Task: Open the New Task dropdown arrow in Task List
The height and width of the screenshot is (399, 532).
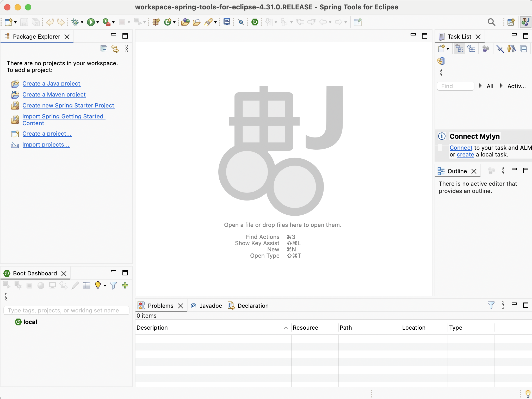Action: pos(448,49)
